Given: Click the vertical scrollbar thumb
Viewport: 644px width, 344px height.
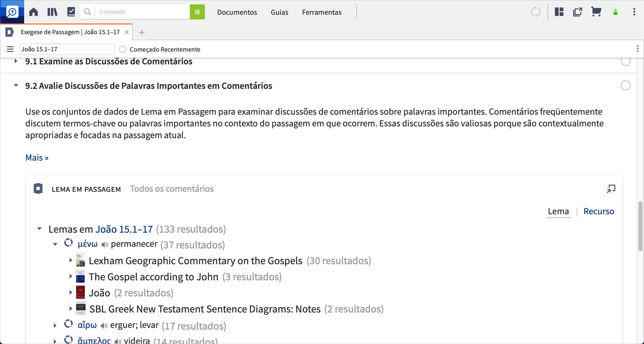Looking at the screenshot, I should pos(640,226).
